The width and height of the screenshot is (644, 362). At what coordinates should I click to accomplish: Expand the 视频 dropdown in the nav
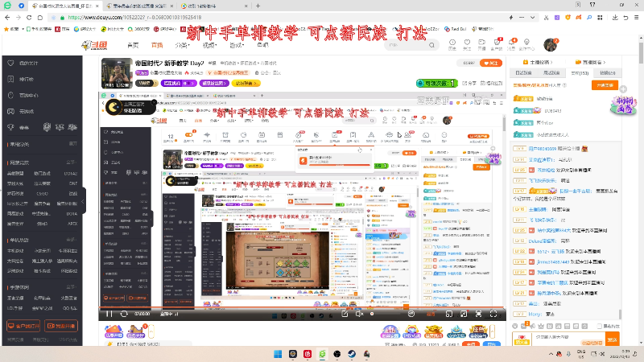[x=209, y=45]
